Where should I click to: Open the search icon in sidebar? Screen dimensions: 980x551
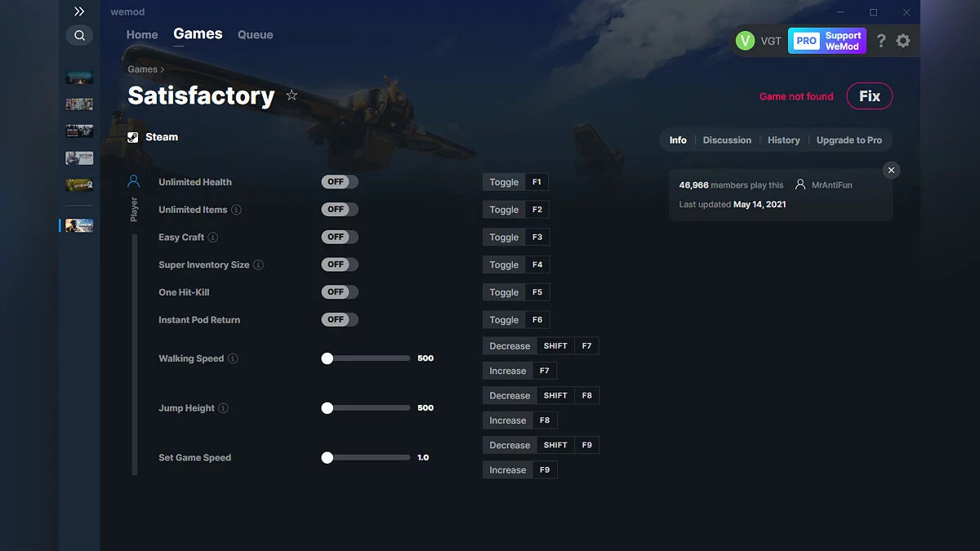coord(79,35)
